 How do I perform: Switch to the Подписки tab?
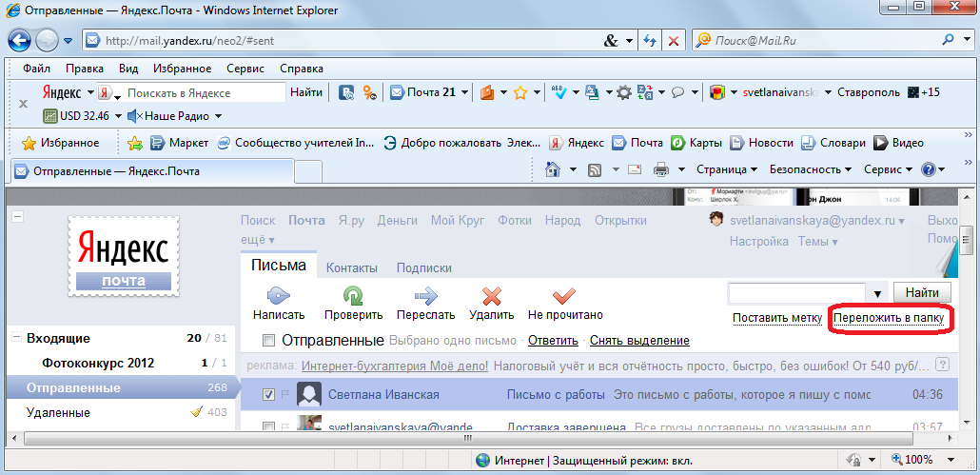tap(424, 268)
